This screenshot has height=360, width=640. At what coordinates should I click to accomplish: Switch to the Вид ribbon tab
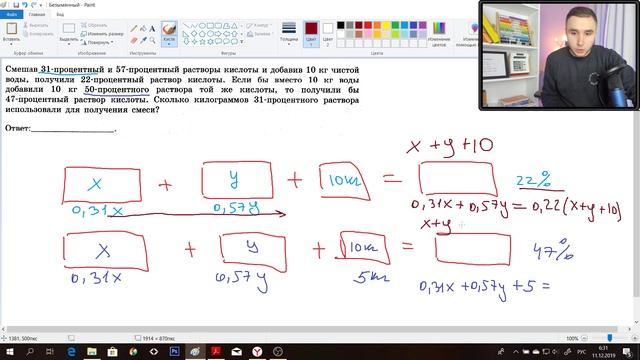pos(60,14)
